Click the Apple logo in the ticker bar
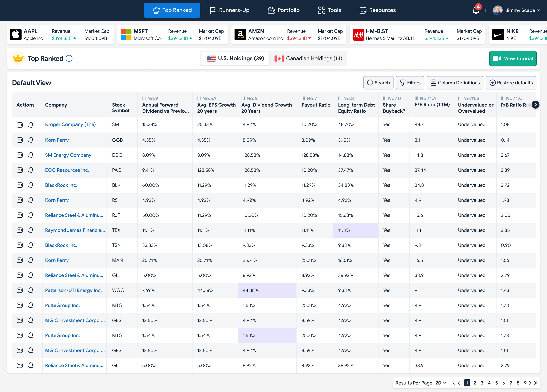 [x=16, y=34]
